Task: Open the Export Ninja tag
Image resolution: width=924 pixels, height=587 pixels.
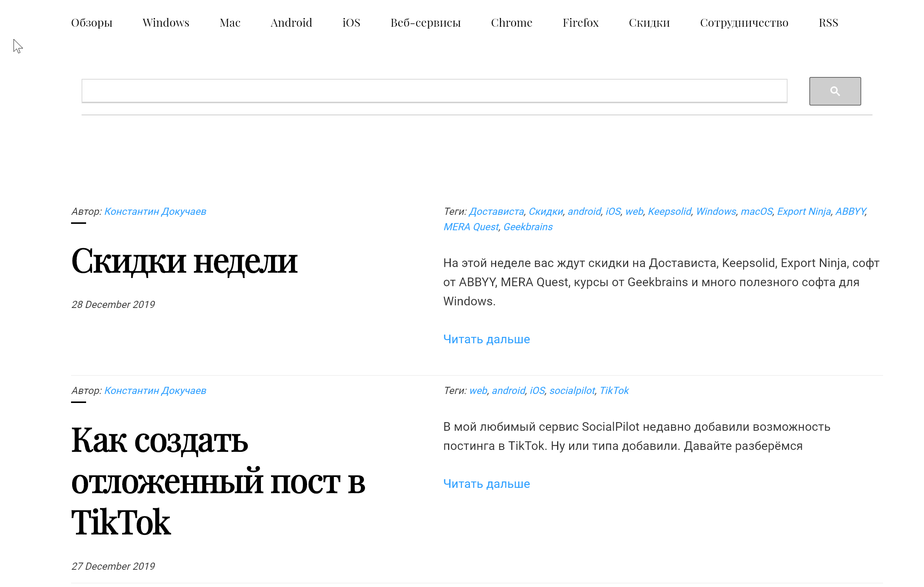Action: pyautogui.click(x=803, y=211)
